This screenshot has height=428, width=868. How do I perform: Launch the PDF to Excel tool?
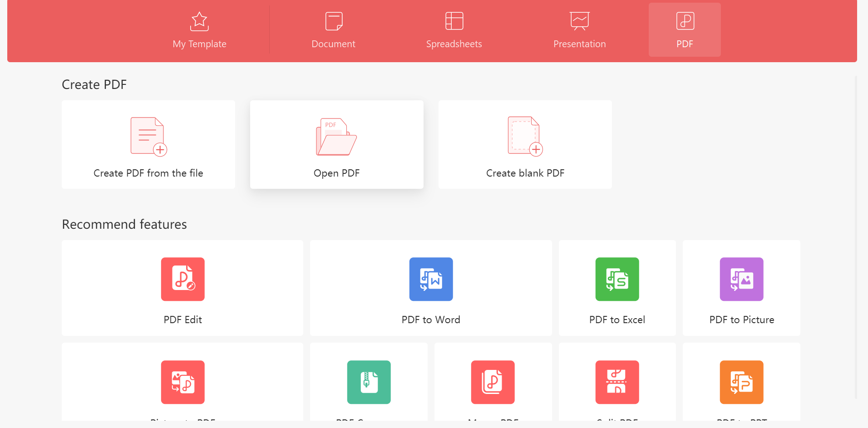click(x=617, y=288)
